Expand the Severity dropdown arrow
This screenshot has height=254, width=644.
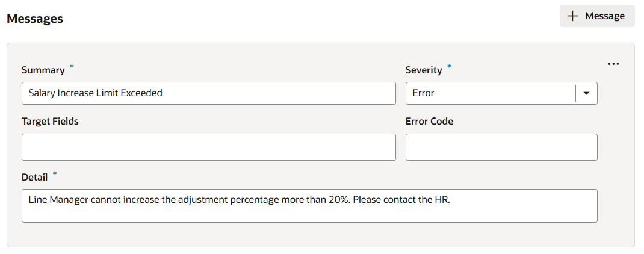[586, 93]
